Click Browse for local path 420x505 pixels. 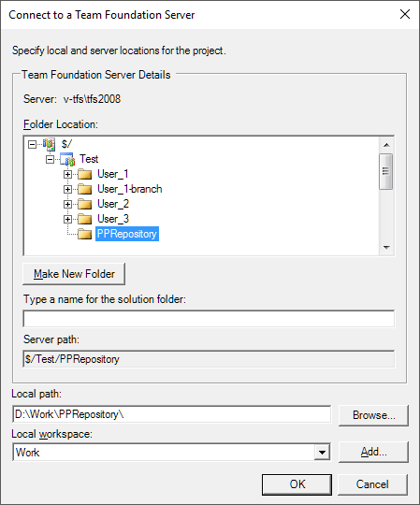[x=373, y=415]
